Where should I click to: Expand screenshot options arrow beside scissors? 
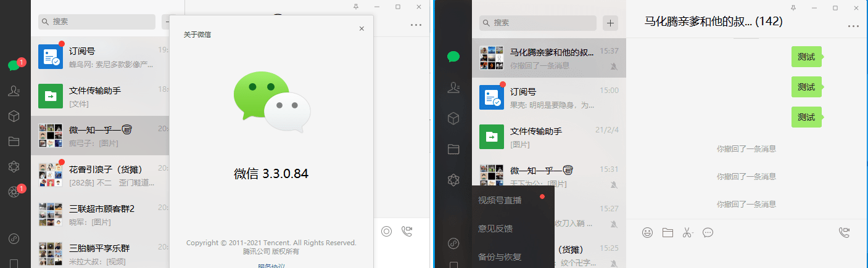pyautogui.click(x=694, y=233)
